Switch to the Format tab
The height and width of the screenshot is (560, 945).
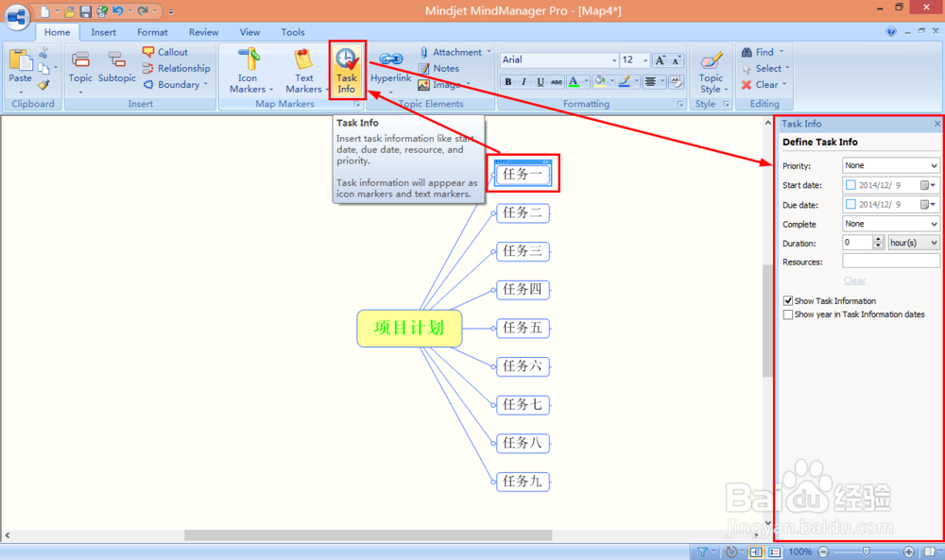click(152, 32)
